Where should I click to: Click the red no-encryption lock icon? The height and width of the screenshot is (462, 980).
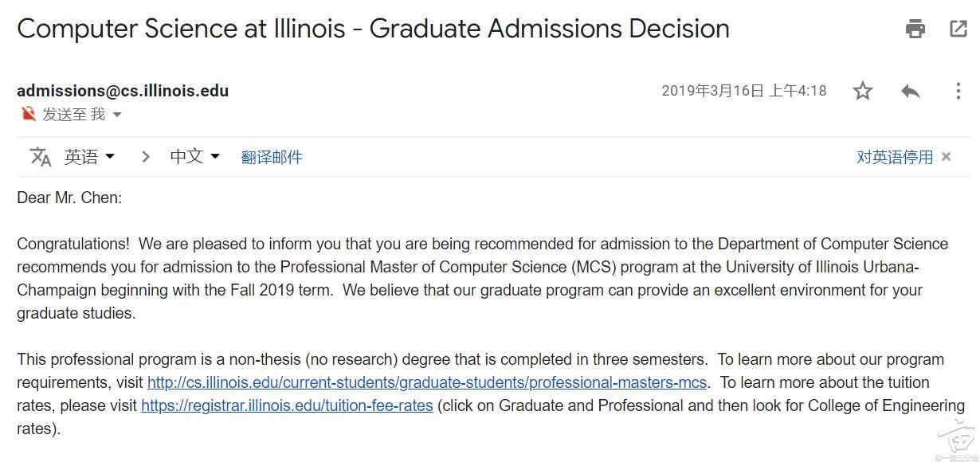pyautogui.click(x=29, y=114)
